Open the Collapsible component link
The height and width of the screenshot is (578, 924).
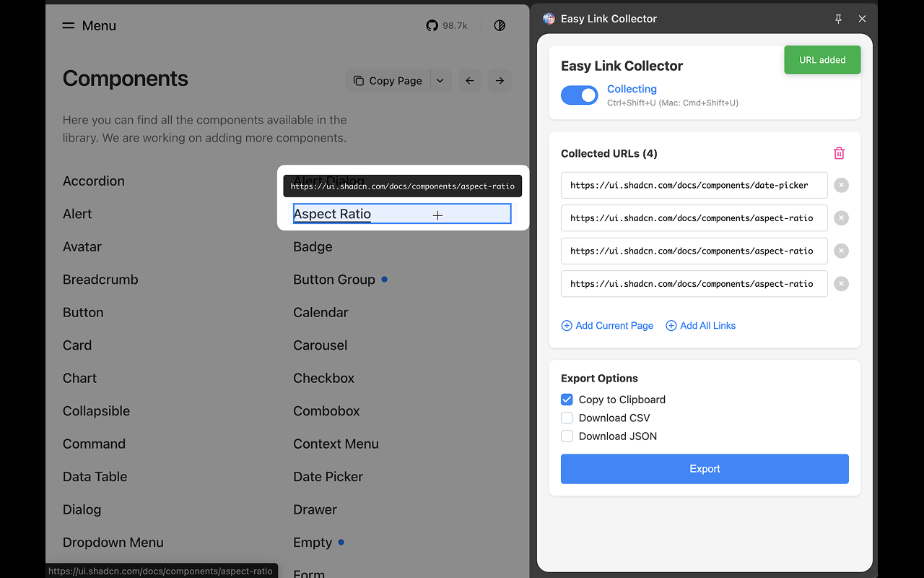point(97,411)
